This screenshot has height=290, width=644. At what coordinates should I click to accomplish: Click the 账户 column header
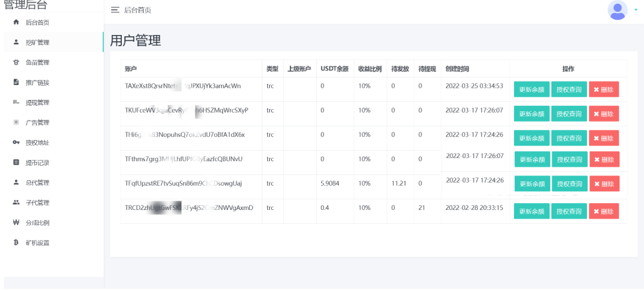(131, 69)
